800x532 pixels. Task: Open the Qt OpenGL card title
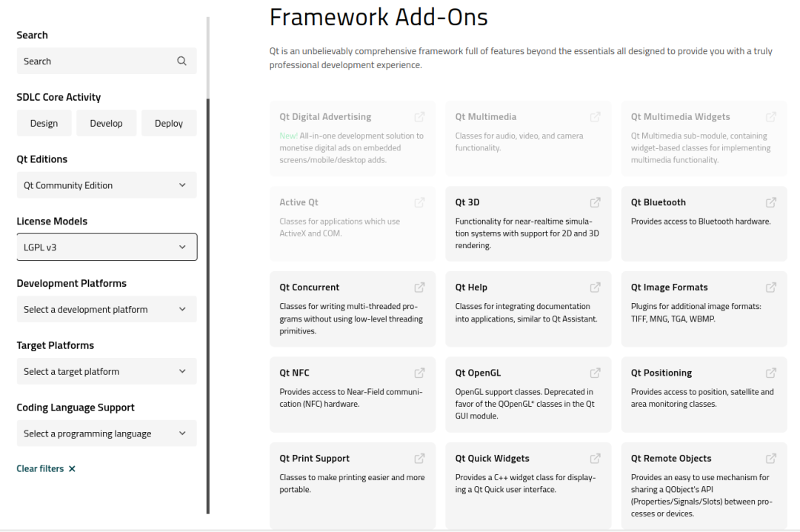point(478,373)
